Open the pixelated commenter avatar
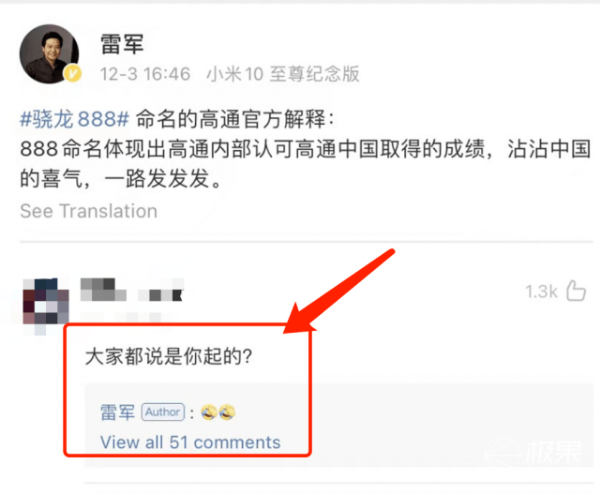600x493 pixels. (46, 305)
